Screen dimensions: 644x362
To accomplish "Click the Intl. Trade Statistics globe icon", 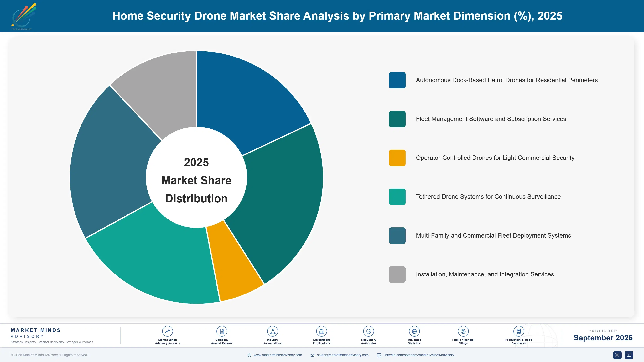I will 414,331.
